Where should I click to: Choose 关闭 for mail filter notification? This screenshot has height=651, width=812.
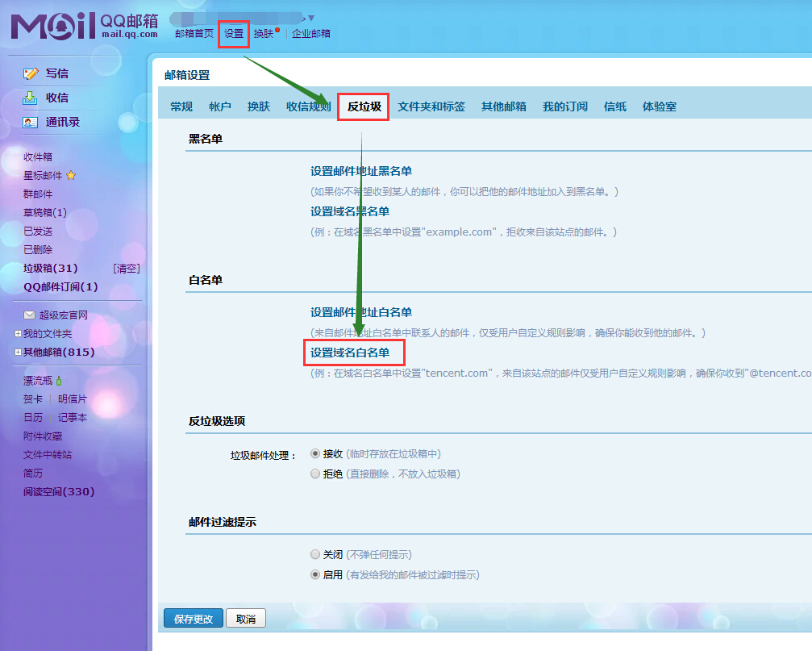[315, 555]
